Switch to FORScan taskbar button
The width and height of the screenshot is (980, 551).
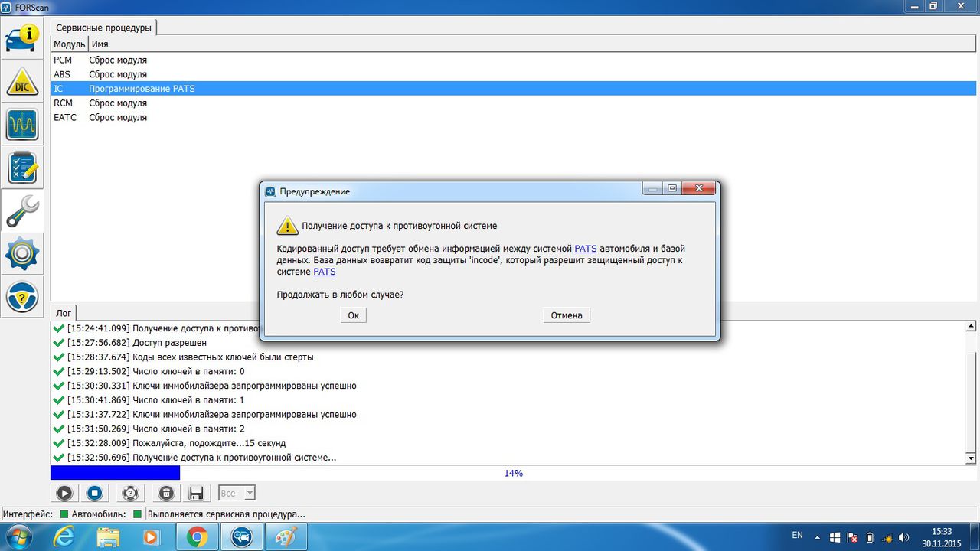pos(241,537)
